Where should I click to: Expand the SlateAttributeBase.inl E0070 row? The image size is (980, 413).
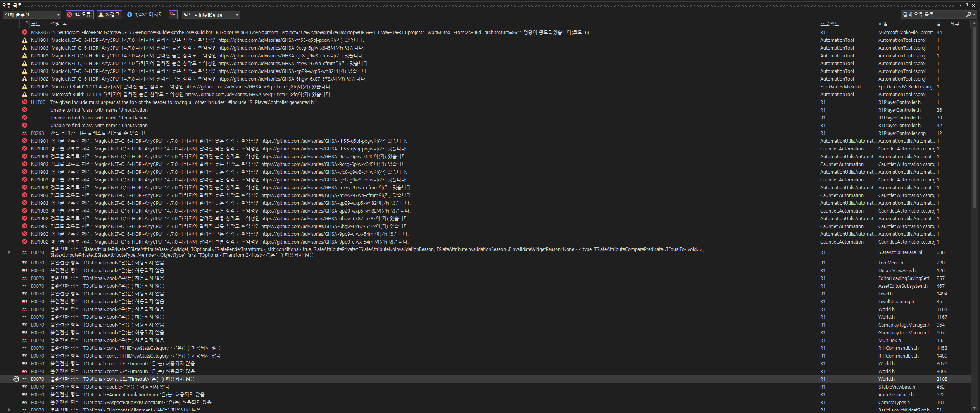(9, 252)
